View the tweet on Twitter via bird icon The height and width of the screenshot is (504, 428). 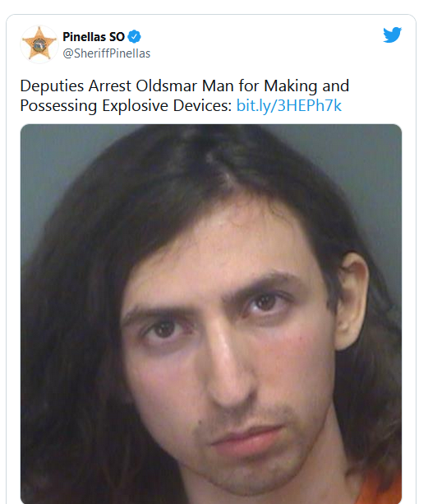click(x=392, y=35)
